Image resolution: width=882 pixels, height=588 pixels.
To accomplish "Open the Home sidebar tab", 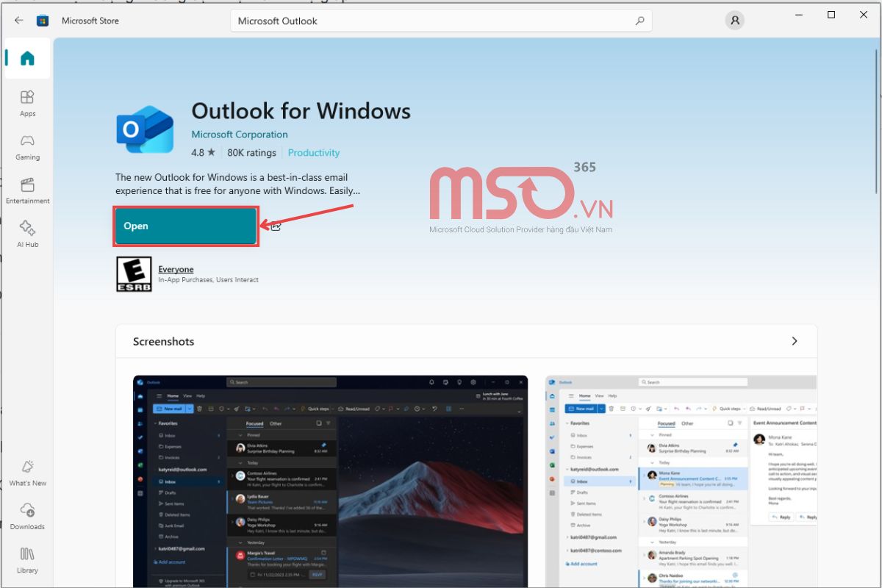I will 27,59.
